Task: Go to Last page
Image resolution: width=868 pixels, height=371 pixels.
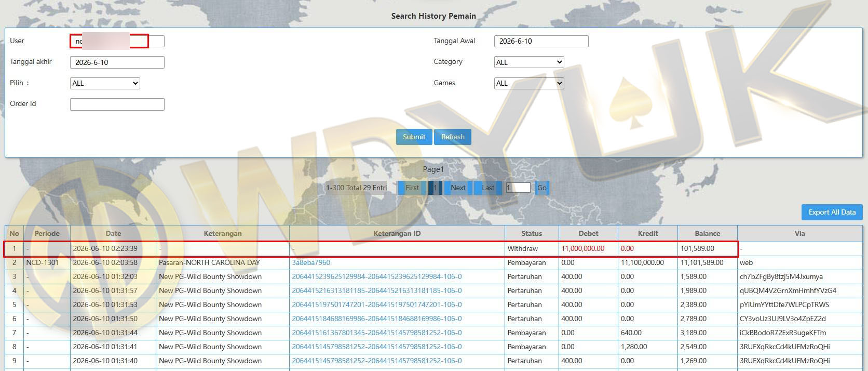Action: [x=488, y=188]
